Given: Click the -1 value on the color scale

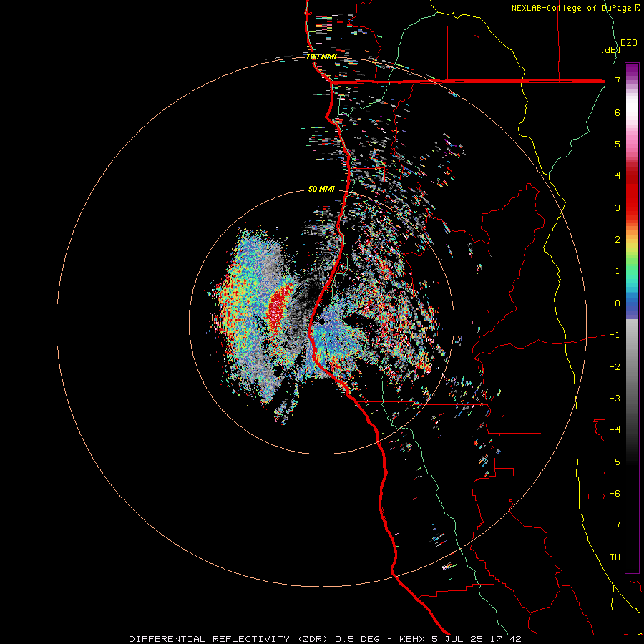Looking at the screenshot, I should (615, 335).
